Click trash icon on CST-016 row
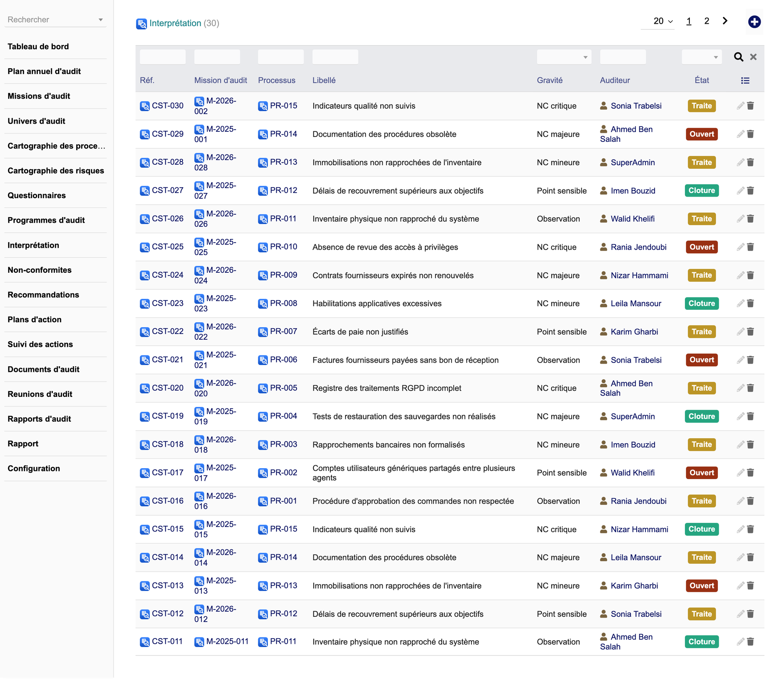784x699 pixels. pyautogui.click(x=750, y=501)
